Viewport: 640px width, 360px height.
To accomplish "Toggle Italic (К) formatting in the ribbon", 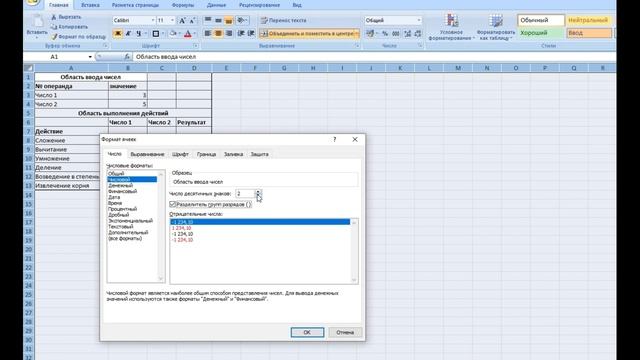I will (x=128, y=33).
